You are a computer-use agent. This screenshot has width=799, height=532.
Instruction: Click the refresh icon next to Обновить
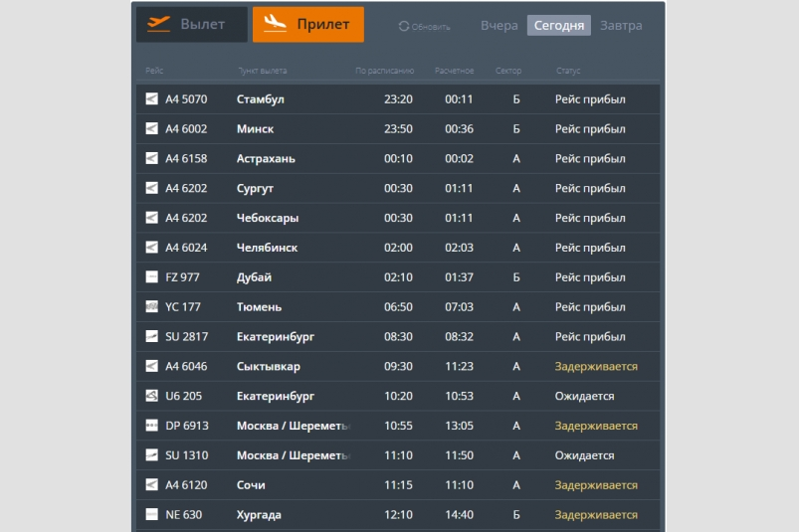pos(404,26)
